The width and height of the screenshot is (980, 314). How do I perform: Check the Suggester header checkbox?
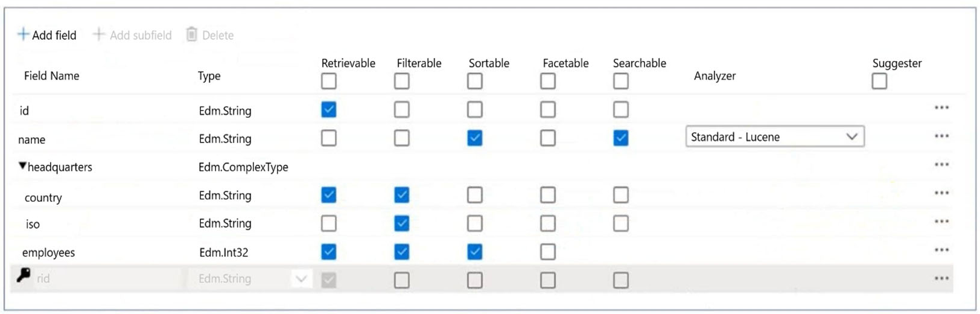click(x=879, y=81)
